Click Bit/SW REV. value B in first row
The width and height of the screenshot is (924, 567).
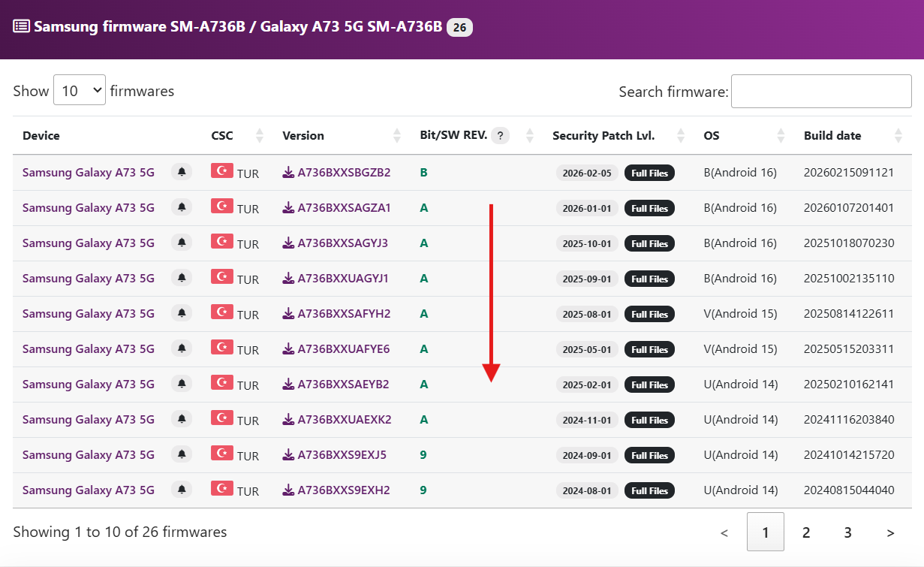tap(424, 173)
